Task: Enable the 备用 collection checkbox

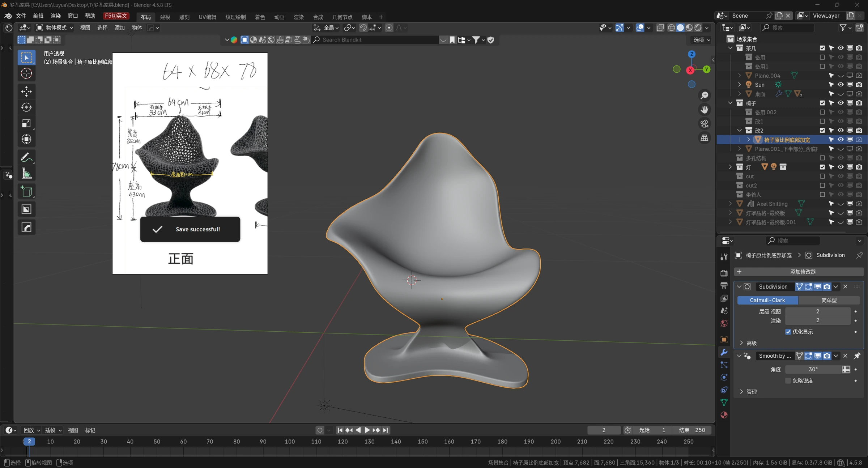Action: 822,57
